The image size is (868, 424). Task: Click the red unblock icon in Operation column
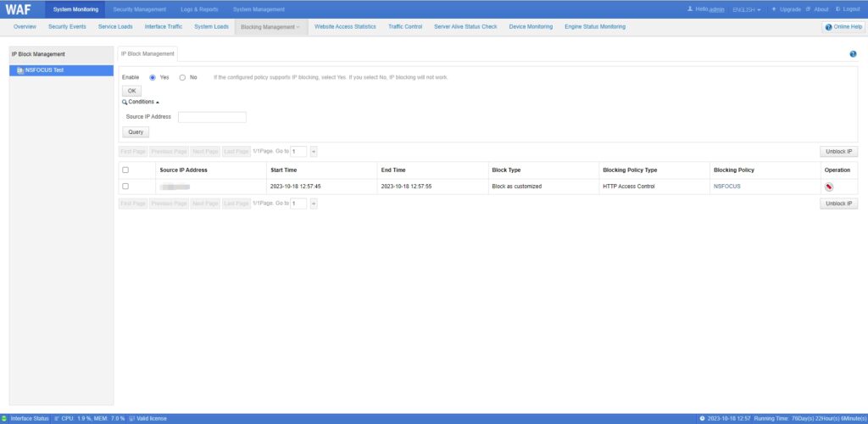point(829,187)
